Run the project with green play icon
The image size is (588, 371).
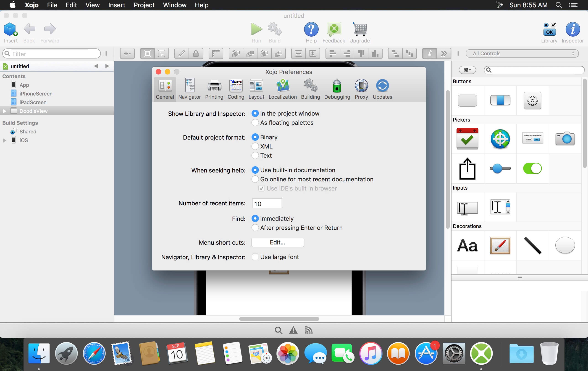pos(256,29)
